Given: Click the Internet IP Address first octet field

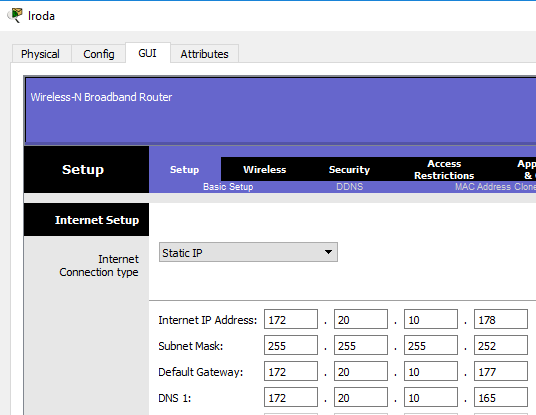Looking at the screenshot, I should point(291,319).
